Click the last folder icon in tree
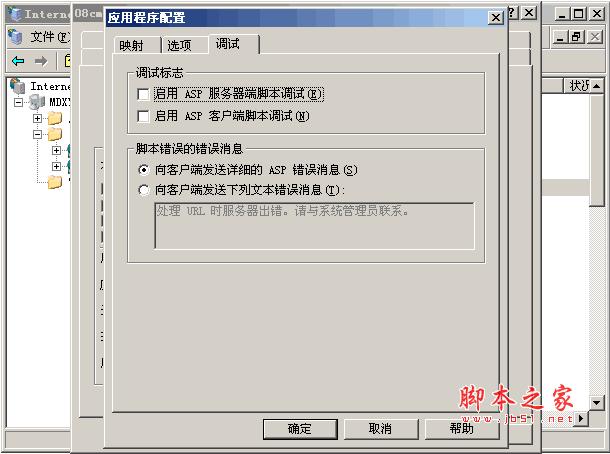Screen dimensions: 610x454 55,181
